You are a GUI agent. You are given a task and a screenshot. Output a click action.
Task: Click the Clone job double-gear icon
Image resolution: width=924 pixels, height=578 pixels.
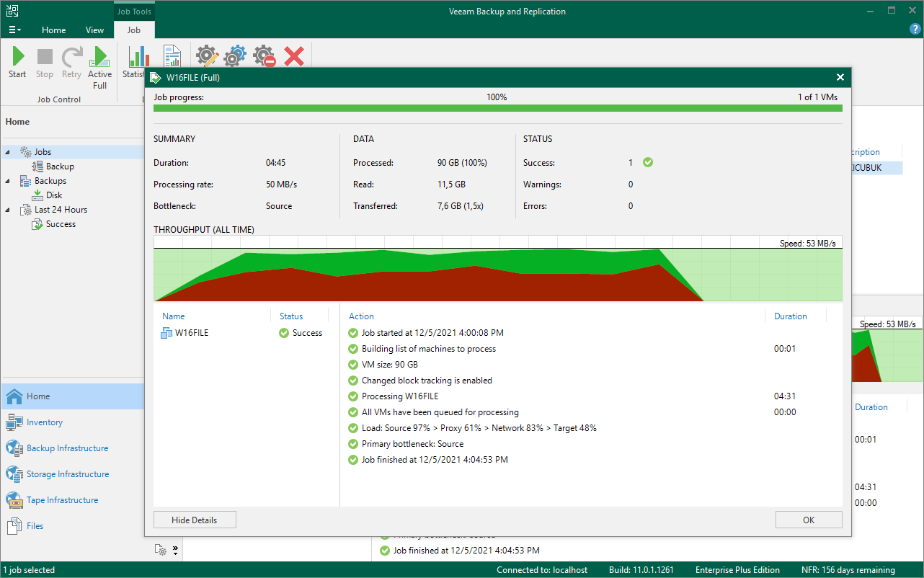[235, 55]
